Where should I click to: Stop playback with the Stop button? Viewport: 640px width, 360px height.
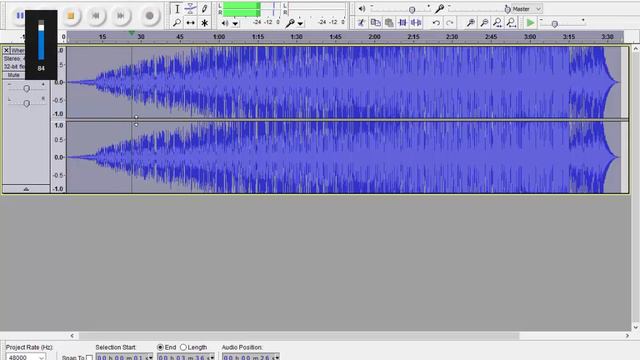click(71, 16)
